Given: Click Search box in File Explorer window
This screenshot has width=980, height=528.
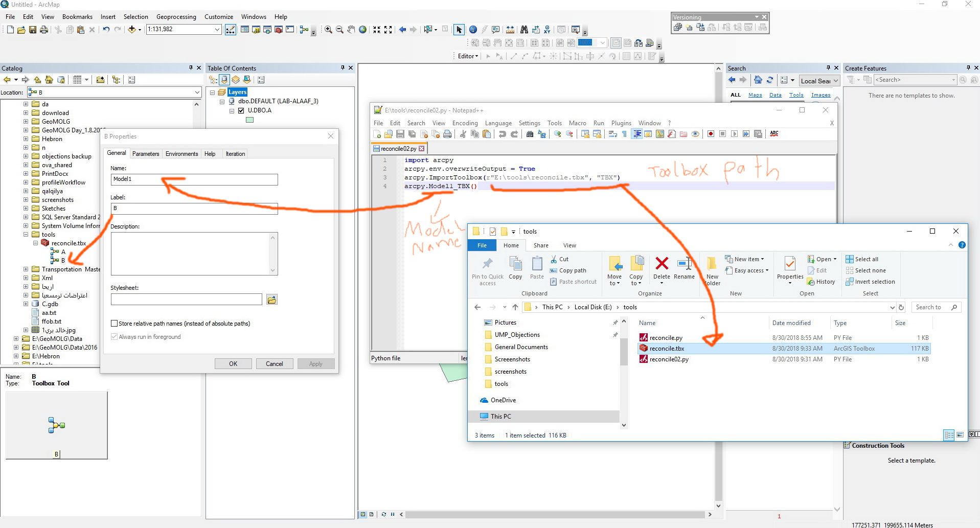Looking at the screenshot, I should 936,307.
